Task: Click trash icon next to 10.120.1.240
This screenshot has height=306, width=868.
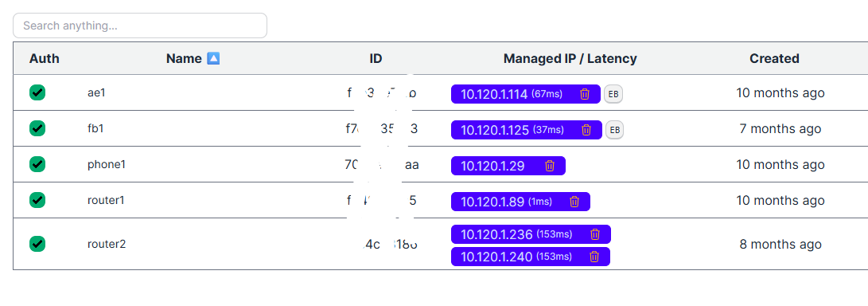Action: [x=594, y=257]
